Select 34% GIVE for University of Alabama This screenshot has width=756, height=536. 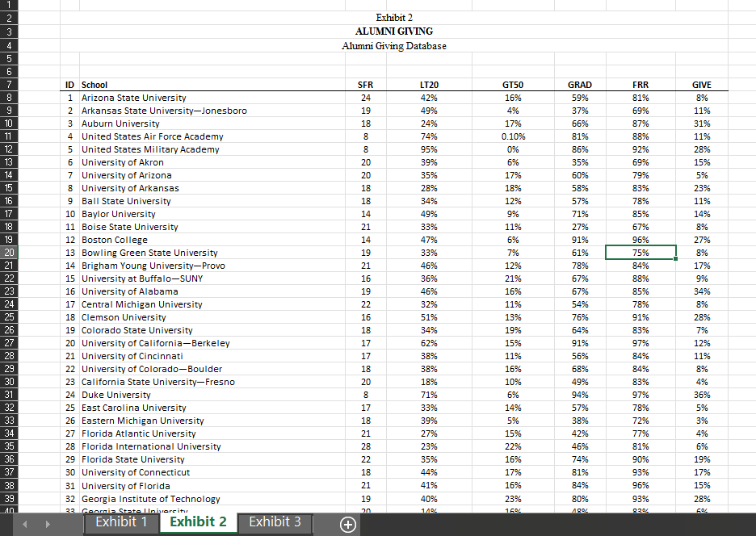pos(702,291)
